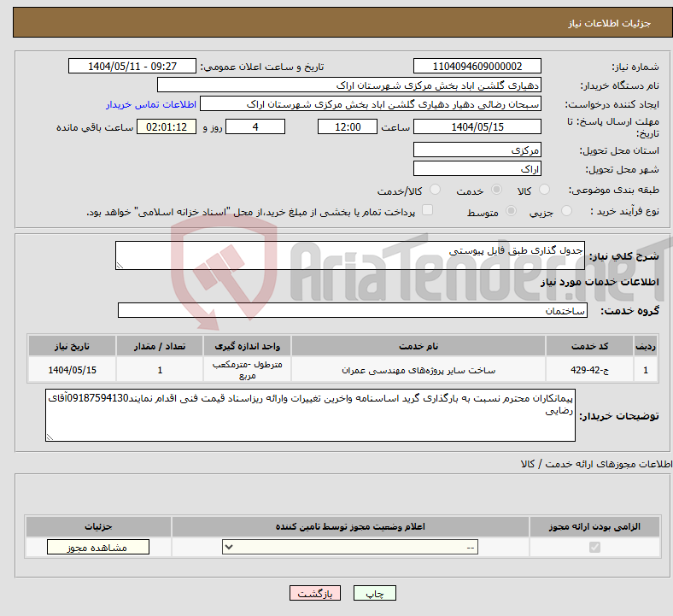The height and width of the screenshot is (616, 673).
Task: Click the طبقه بندی موضوعی label
Action: [614, 190]
